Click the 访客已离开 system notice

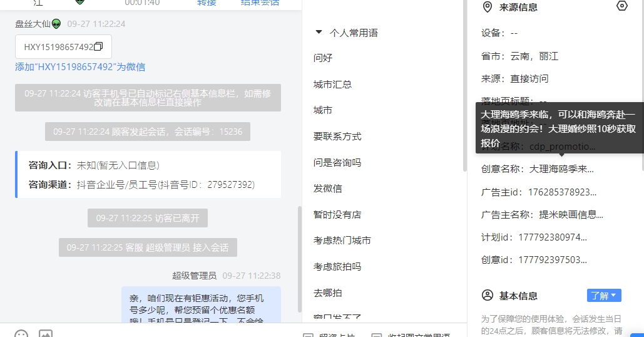pyautogui.click(x=148, y=218)
